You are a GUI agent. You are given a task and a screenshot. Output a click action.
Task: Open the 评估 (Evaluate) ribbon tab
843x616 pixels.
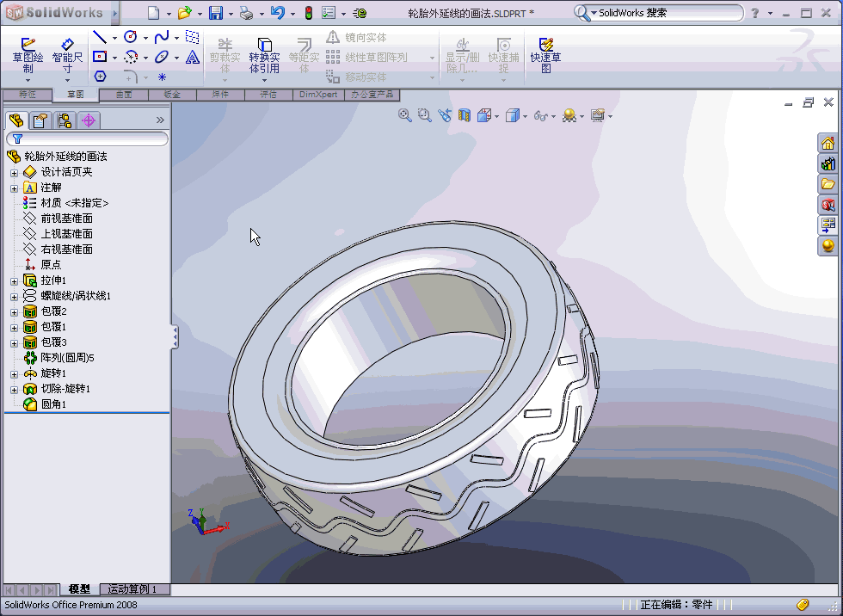click(268, 95)
